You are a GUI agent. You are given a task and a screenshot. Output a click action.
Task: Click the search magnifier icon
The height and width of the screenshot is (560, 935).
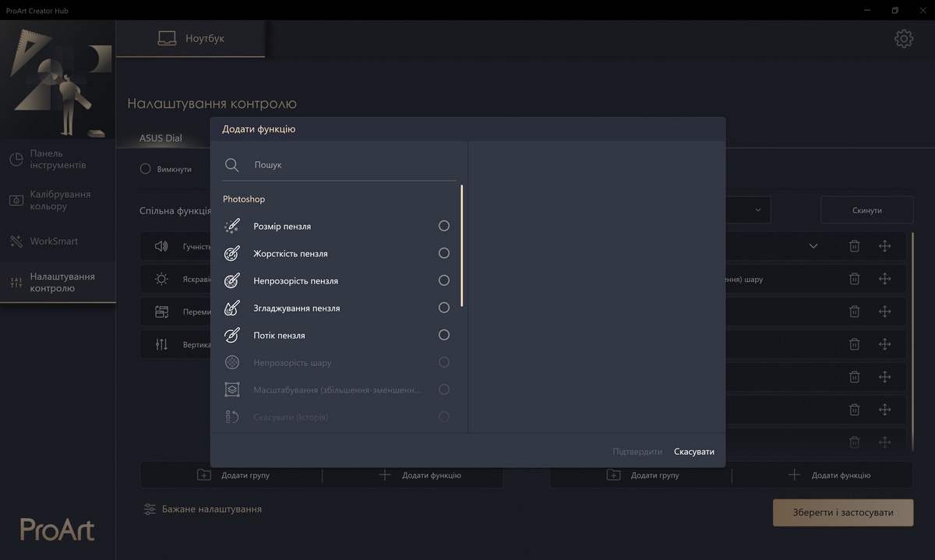pos(231,165)
